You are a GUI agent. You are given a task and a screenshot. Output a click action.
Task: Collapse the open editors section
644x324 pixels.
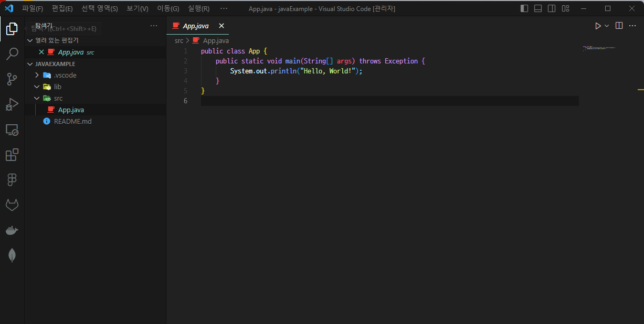point(30,40)
